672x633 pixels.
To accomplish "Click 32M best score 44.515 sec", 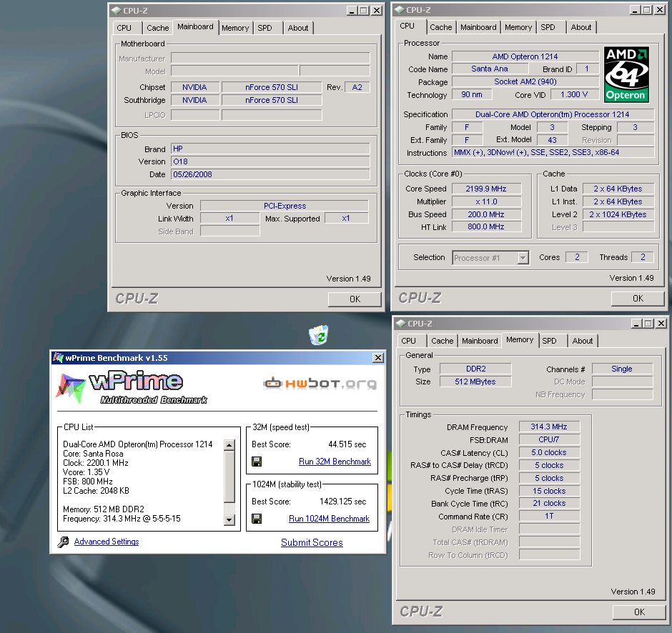I will [x=347, y=444].
